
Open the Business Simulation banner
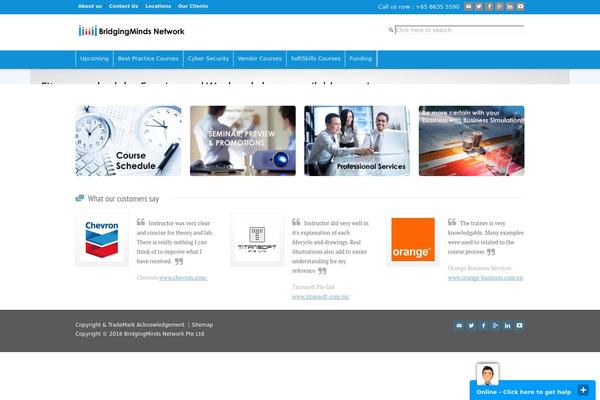(x=471, y=141)
